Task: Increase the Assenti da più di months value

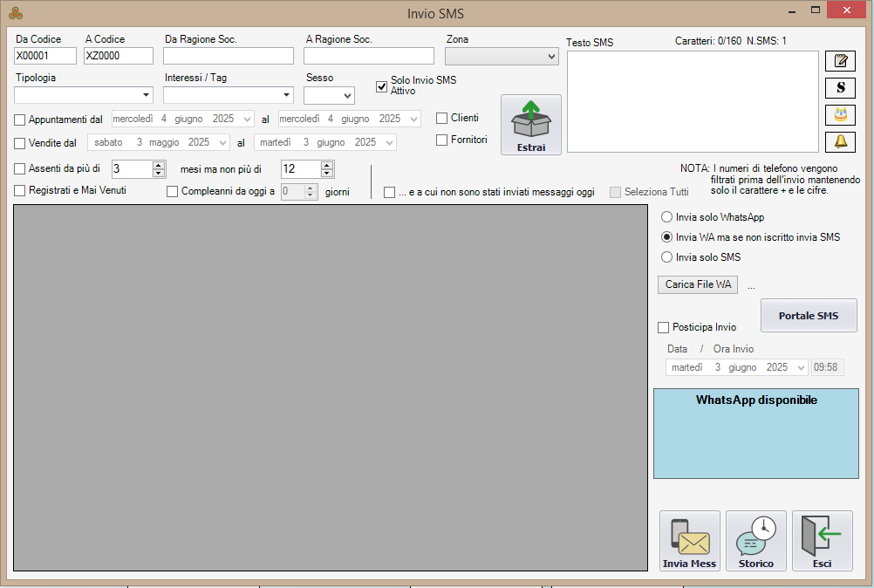Action: pos(159,166)
